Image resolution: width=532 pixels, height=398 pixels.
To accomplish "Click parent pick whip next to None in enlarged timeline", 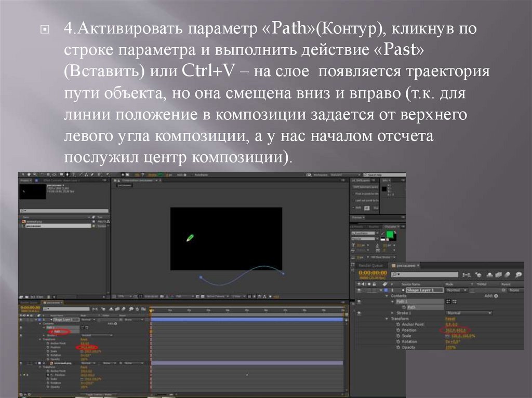I will point(503,290).
